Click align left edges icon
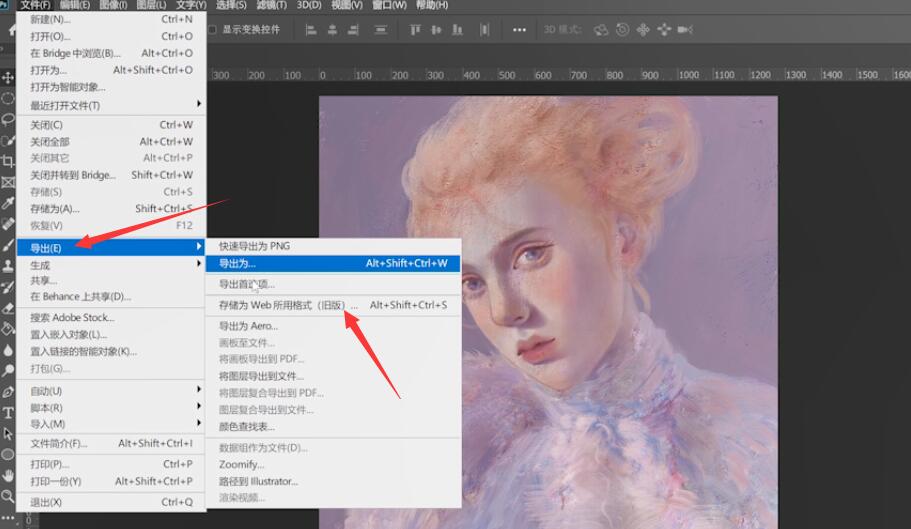The height and width of the screenshot is (529, 911). (x=311, y=30)
